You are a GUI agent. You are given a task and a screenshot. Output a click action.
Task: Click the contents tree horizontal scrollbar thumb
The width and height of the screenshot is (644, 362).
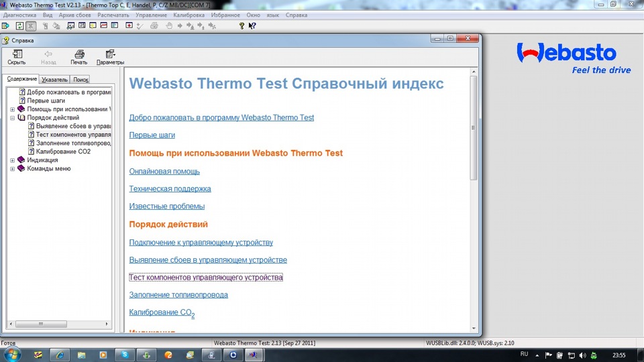41,324
